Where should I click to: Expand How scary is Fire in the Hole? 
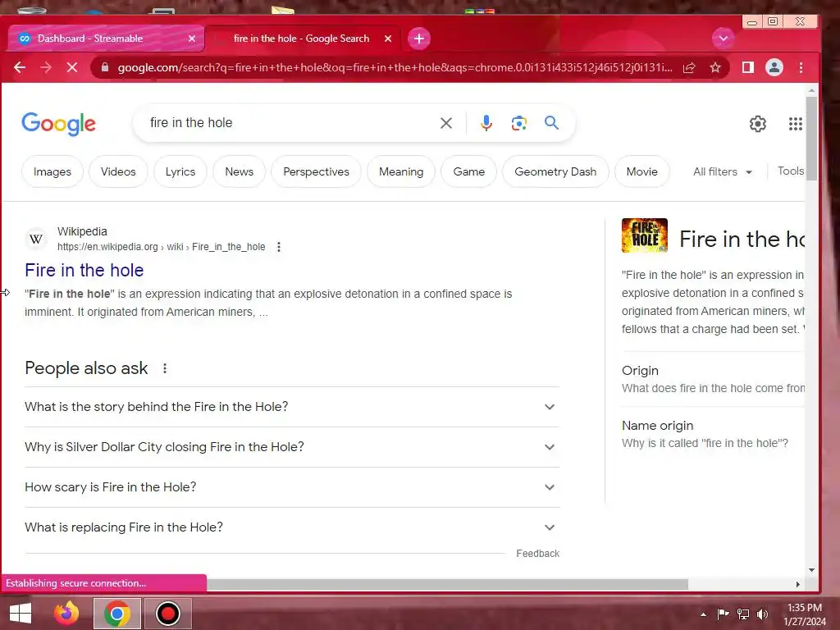(292, 487)
